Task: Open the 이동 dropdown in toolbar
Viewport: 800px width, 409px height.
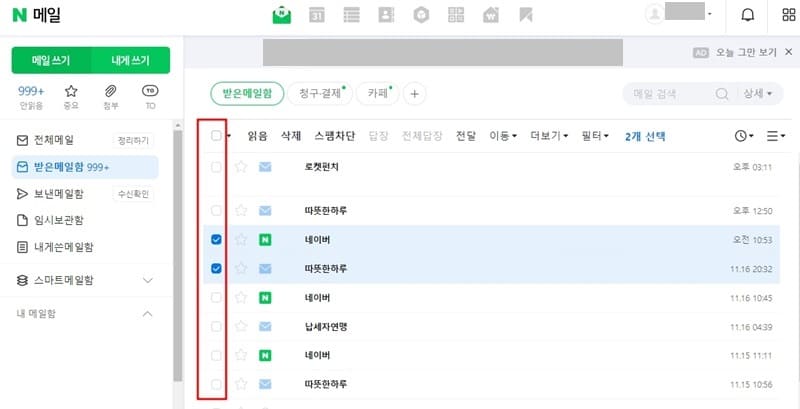Action: [x=503, y=135]
